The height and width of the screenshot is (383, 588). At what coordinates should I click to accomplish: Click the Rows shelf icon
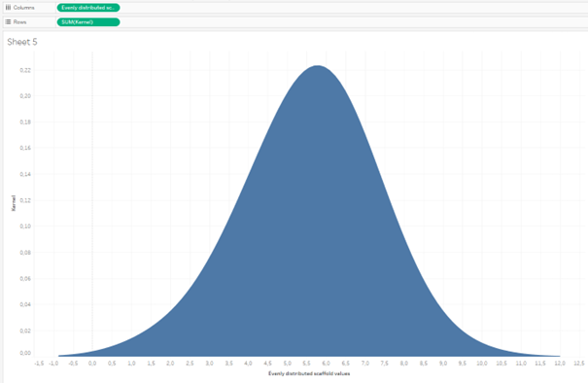pos(8,22)
